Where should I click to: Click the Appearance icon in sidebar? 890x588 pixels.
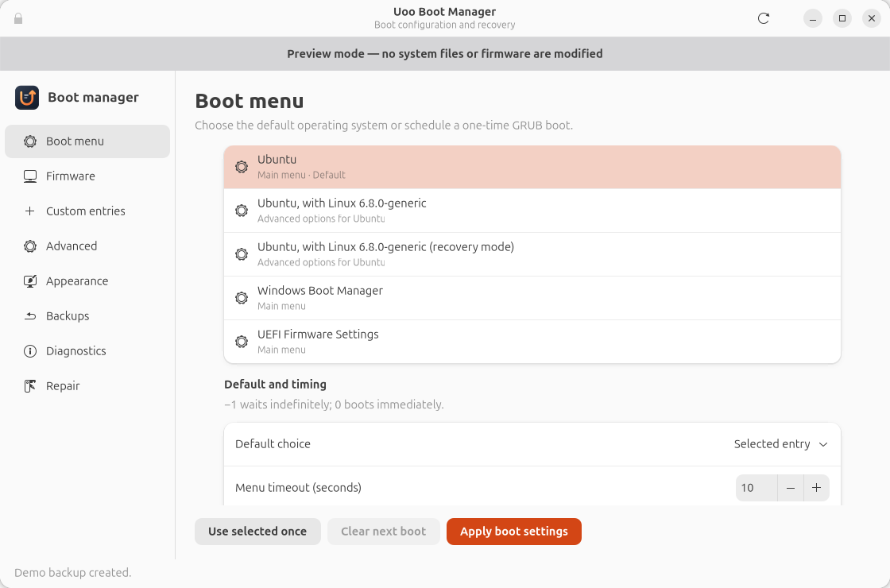30,281
